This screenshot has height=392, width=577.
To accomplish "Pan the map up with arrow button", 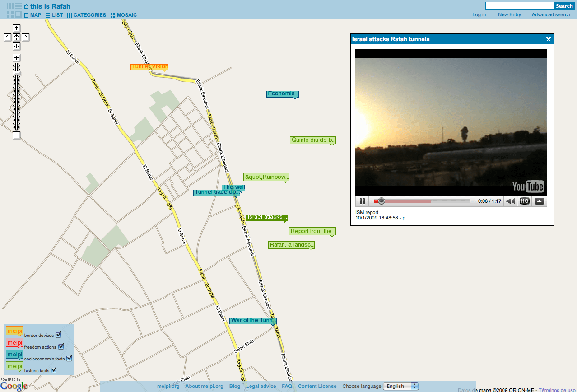I will coord(16,28).
